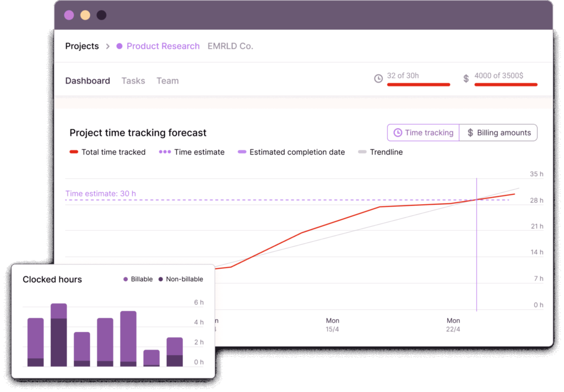Select the Dashboard tab
Screen dimensions: 564x392
coord(88,81)
